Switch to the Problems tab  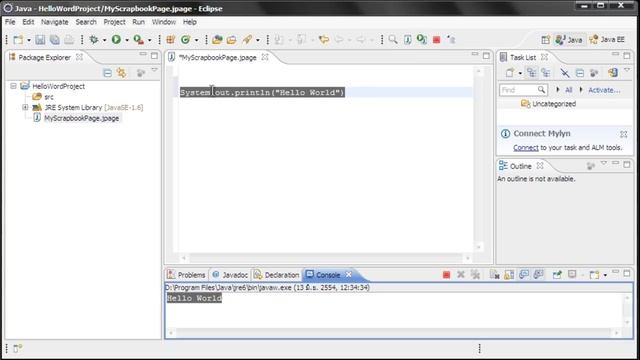tap(187, 275)
